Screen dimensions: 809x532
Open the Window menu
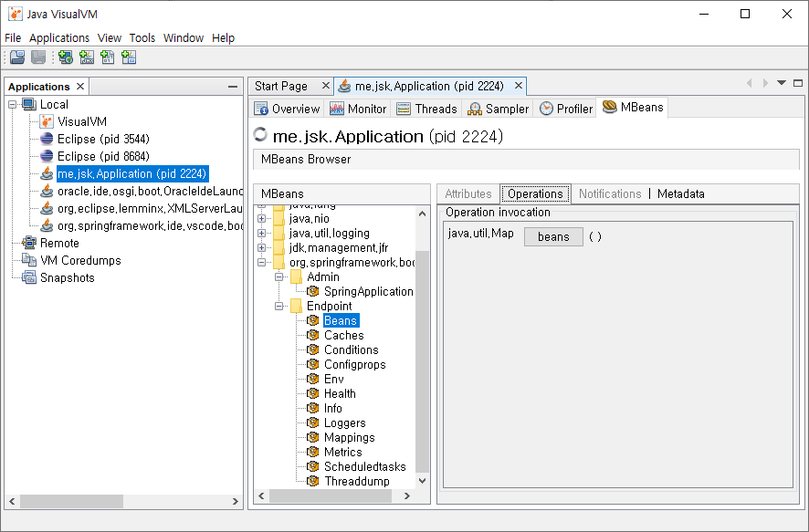click(x=184, y=37)
